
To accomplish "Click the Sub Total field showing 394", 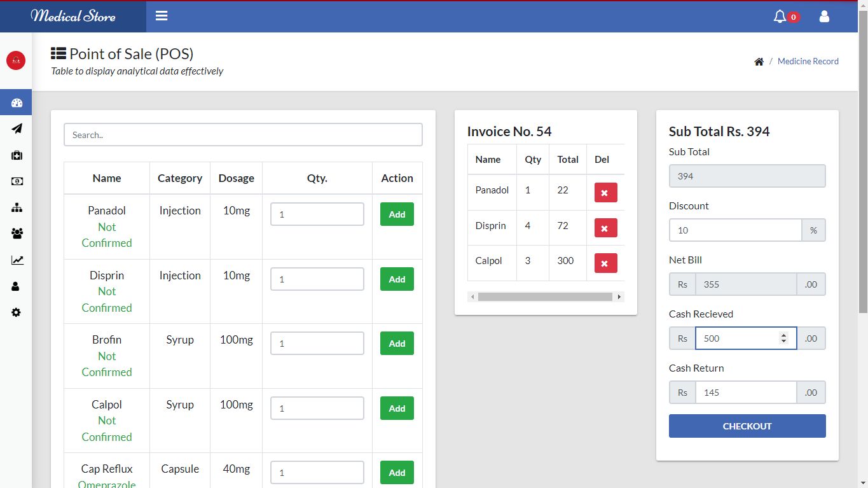I will 747,176.
